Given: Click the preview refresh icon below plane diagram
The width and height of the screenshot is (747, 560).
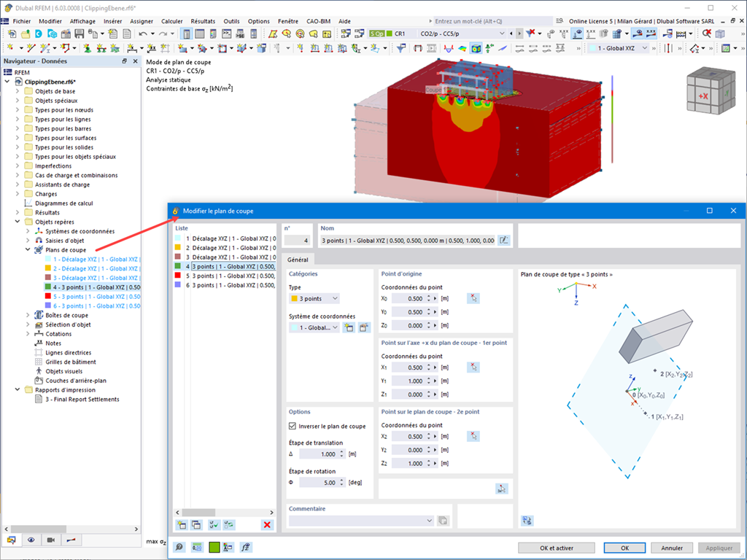Looking at the screenshot, I should (527, 521).
